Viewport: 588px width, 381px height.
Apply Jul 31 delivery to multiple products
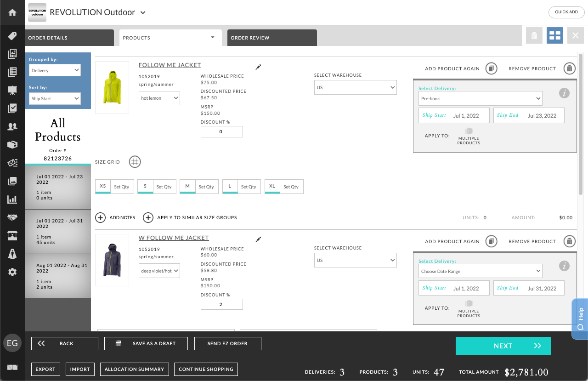point(469,309)
